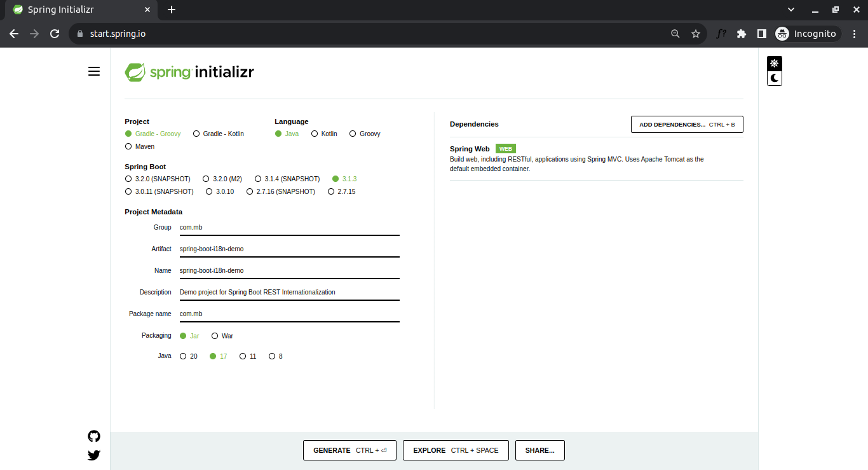Pick Java version 11

click(x=247, y=357)
